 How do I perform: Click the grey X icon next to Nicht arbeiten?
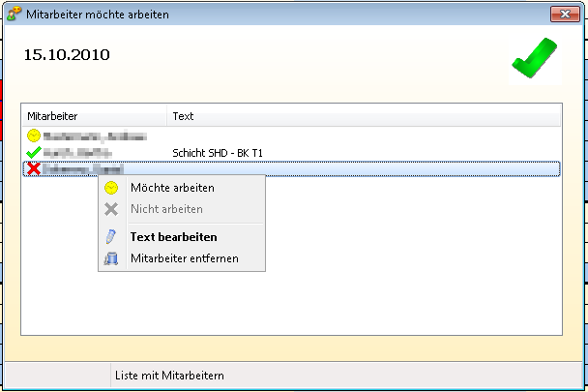coord(111,209)
